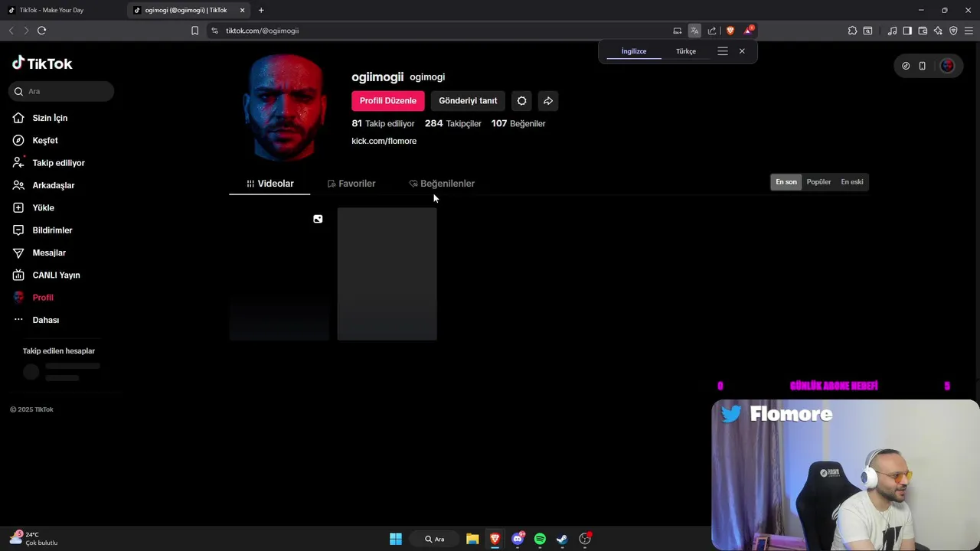Open Brave main hamburger menu
This screenshot has height=551, width=980.
tap(969, 31)
